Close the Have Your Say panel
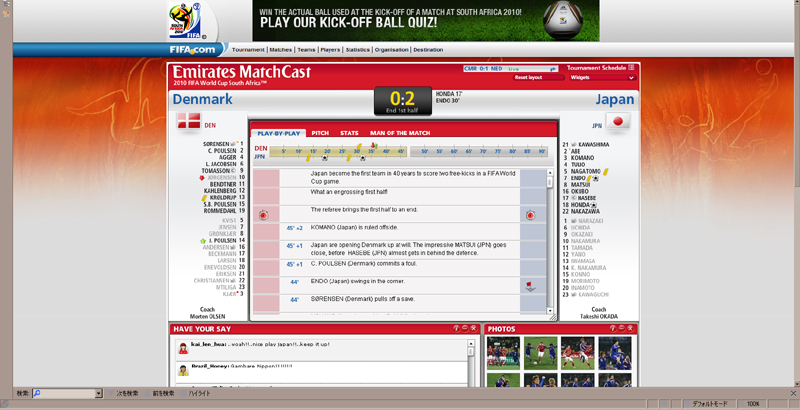Viewport: 800px width, 410px height. click(x=473, y=328)
